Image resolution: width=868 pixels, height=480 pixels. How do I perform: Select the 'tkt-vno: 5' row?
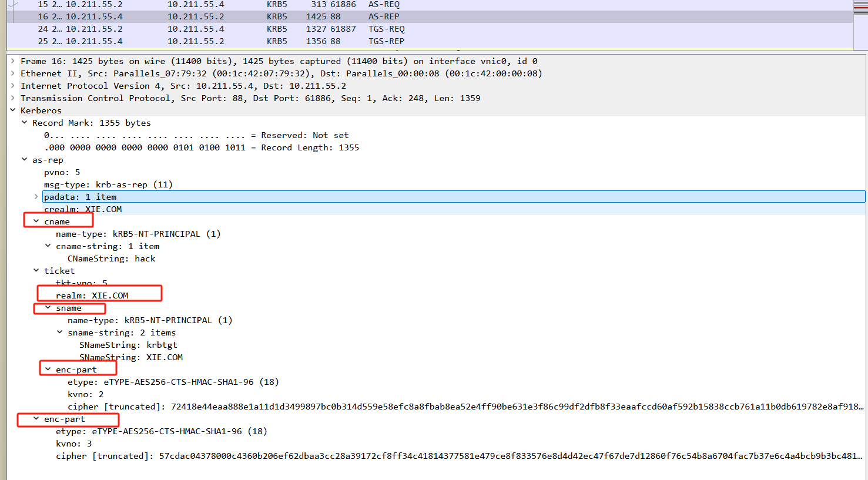tap(82, 283)
